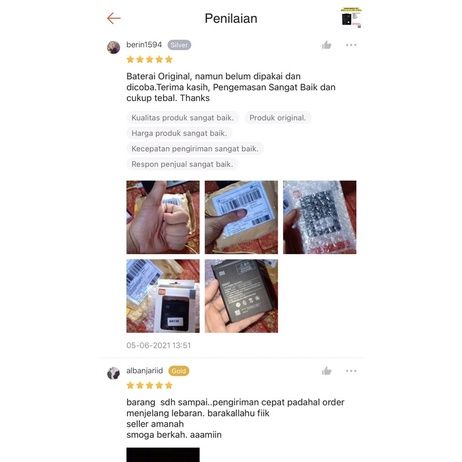Image resolution: width=462 pixels, height=462 pixels.
Task: Tap albanjariid's profile avatar
Action: (x=113, y=373)
